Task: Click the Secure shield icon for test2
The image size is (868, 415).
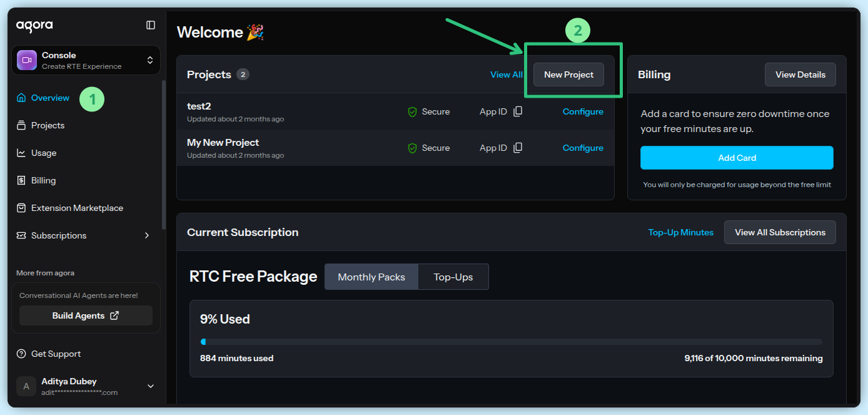Action: click(412, 112)
